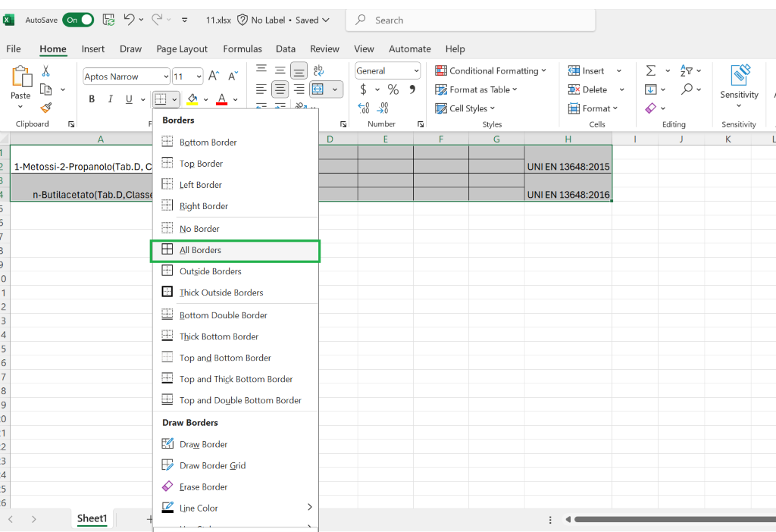Viewport: 776px width, 532px height.
Task: Click the Paste clipboard icon
Action: pyautogui.click(x=21, y=77)
